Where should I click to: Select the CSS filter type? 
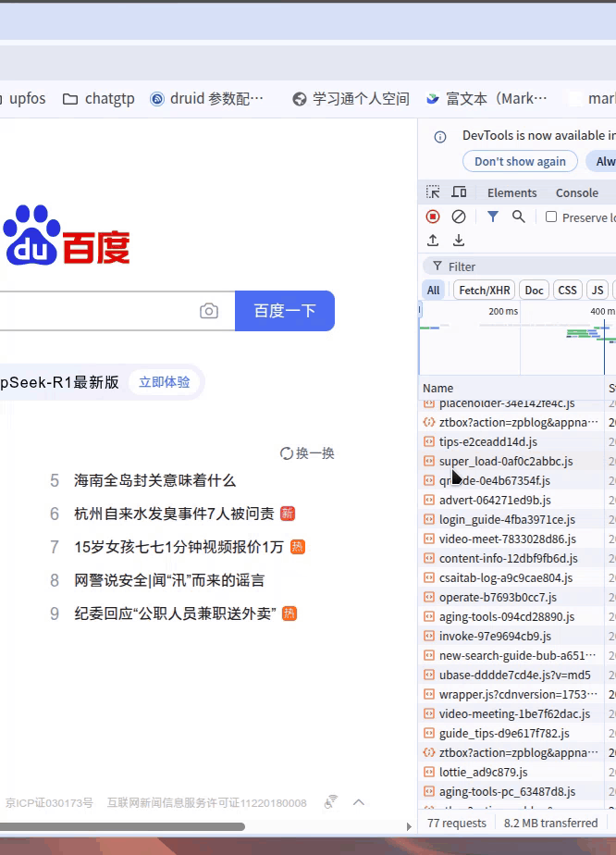pyautogui.click(x=568, y=291)
